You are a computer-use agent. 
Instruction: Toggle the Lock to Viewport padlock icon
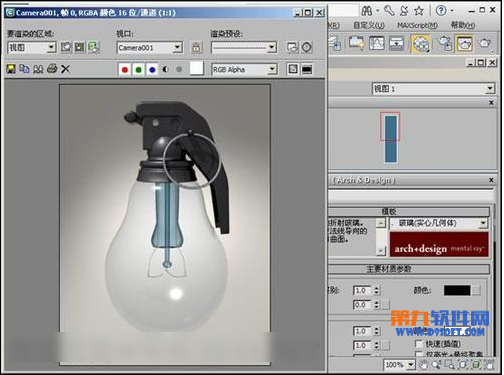tap(197, 48)
